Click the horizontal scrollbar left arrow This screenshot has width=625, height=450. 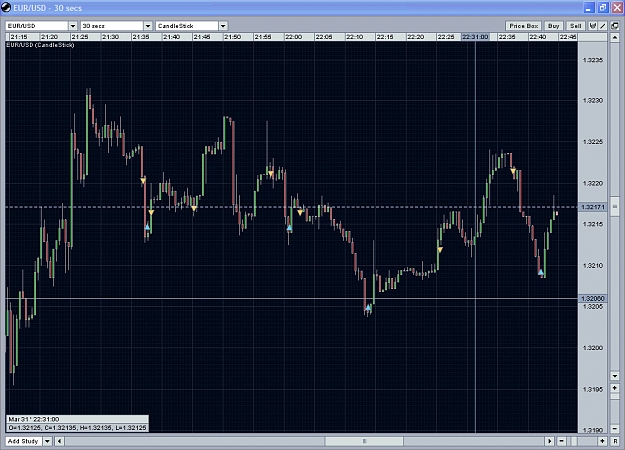[x=60, y=441]
